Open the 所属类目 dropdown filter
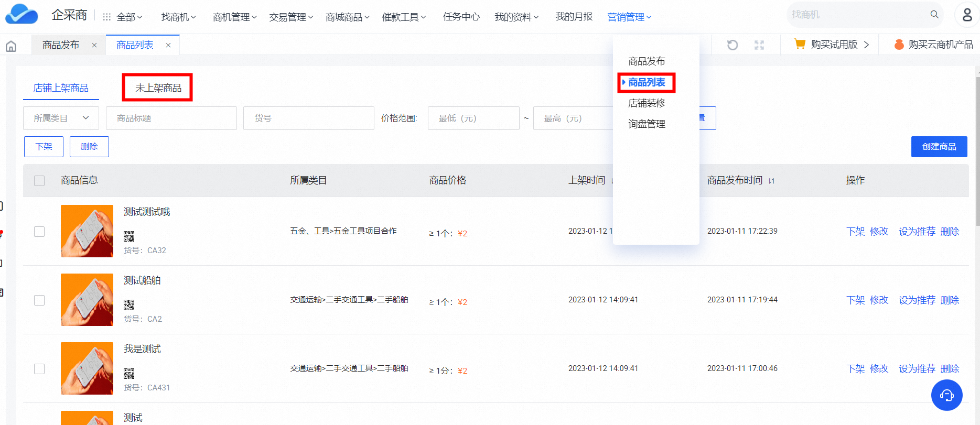 click(x=61, y=118)
